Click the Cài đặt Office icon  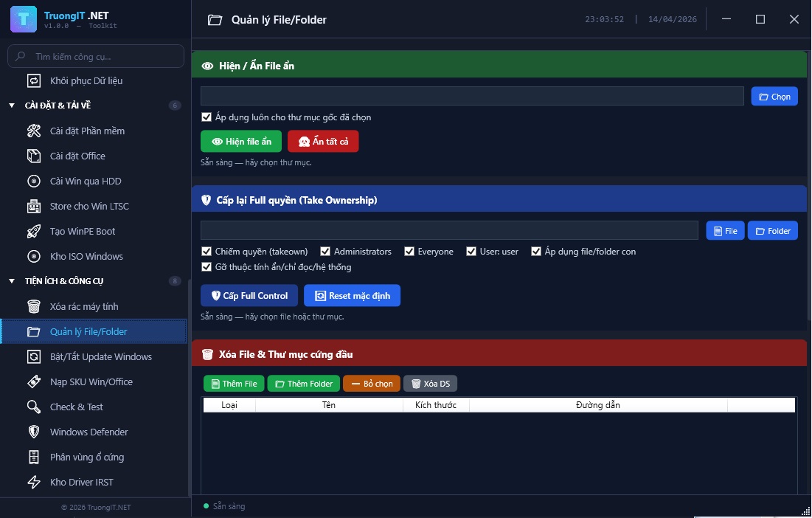[34, 156]
